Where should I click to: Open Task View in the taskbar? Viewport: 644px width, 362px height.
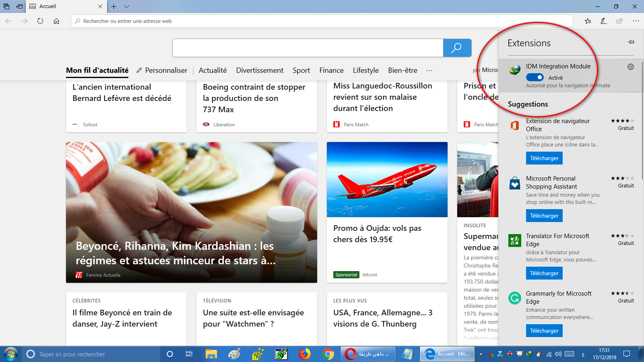coord(189,354)
